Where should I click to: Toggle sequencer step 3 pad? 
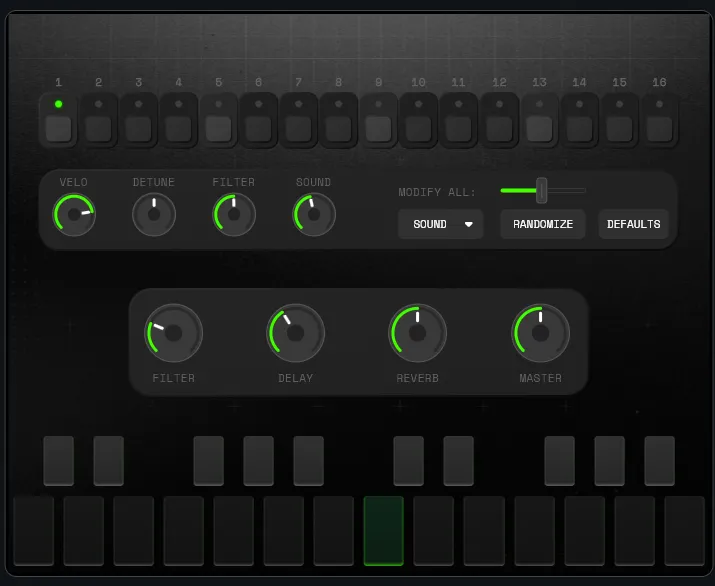(x=139, y=129)
